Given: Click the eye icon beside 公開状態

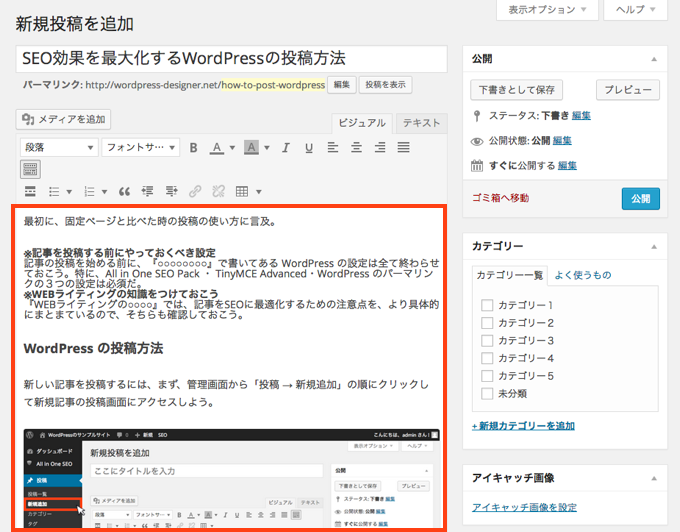Looking at the screenshot, I should 477,141.
